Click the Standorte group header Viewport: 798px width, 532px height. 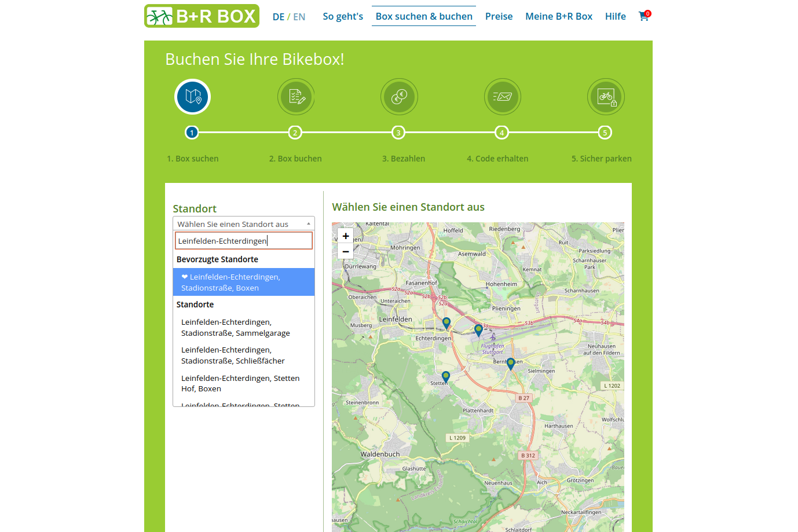pyautogui.click(x=195, y=304)
